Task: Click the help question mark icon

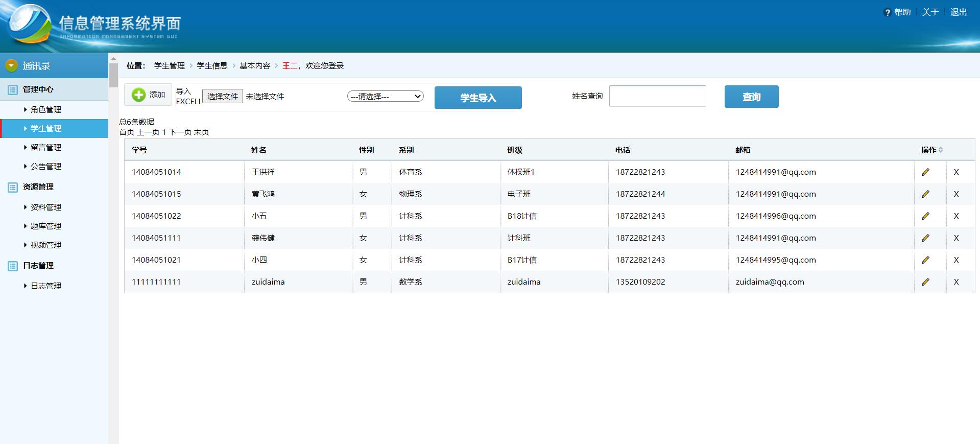Action: [x=887, y=13]
